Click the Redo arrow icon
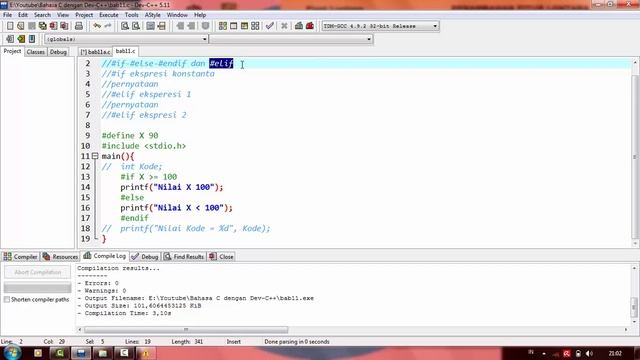 [x=108, y=26]
